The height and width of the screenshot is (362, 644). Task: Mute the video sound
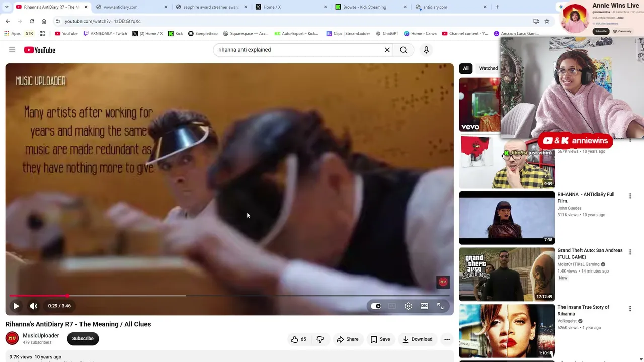click(34, 306)
